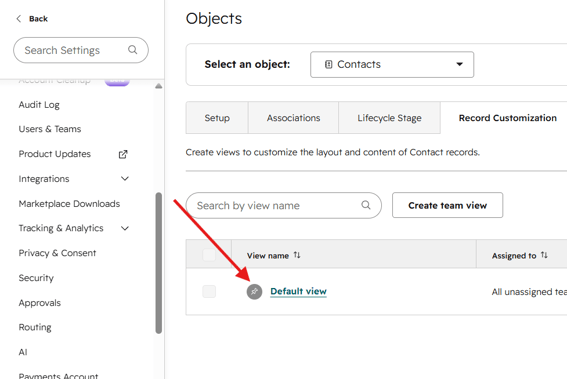Viewport: 567px width, 379px height.
Task: Sort by Assigned to arrows icon
Action: point(544,255)
